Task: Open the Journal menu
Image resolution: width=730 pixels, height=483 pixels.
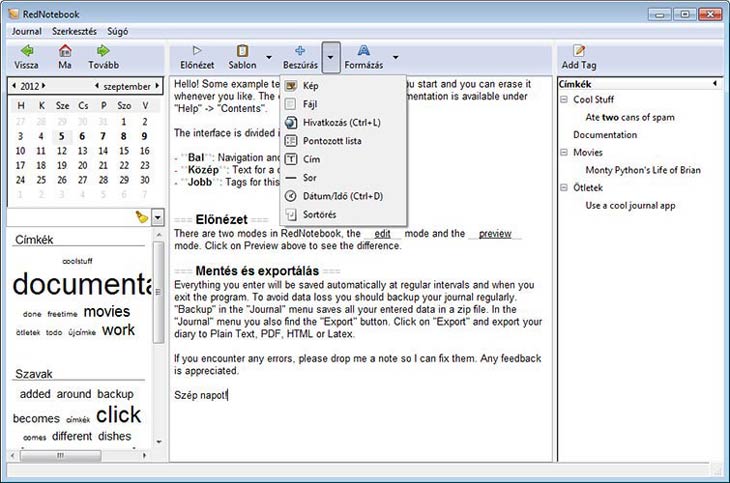Action: [27, 31]
